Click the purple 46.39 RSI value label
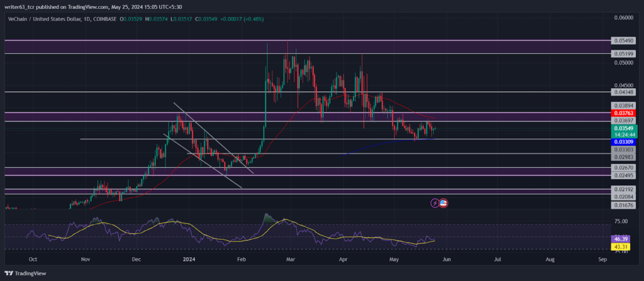This screenshot has height=281, width=644. pos(619,239)
